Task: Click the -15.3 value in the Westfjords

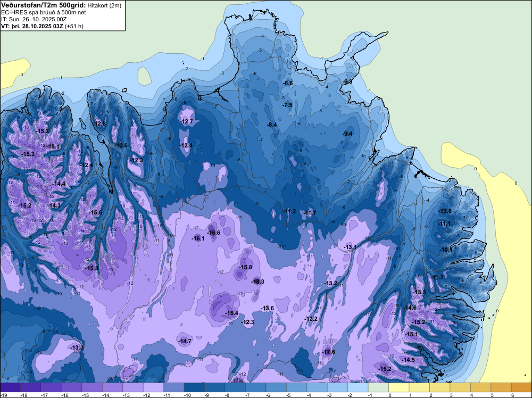Action: pyautogui.click(x=28, y=154)
